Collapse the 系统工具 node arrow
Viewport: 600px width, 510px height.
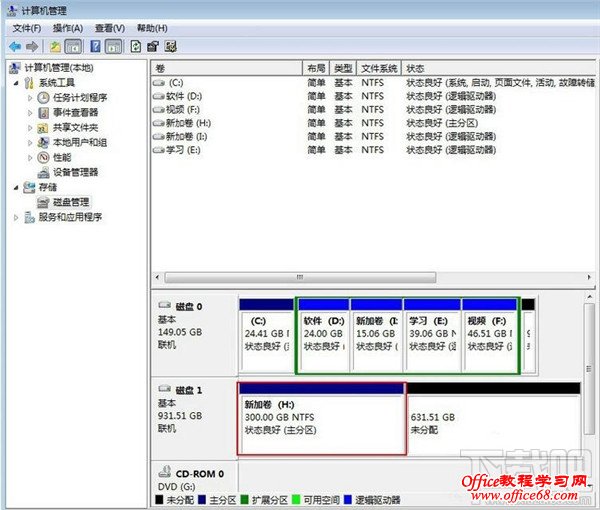coord(16,83)
